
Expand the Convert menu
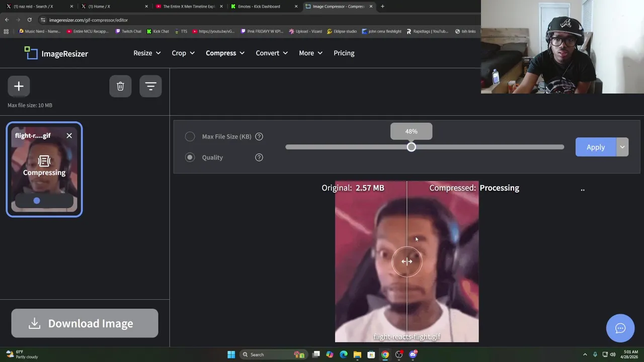(272, 53)
